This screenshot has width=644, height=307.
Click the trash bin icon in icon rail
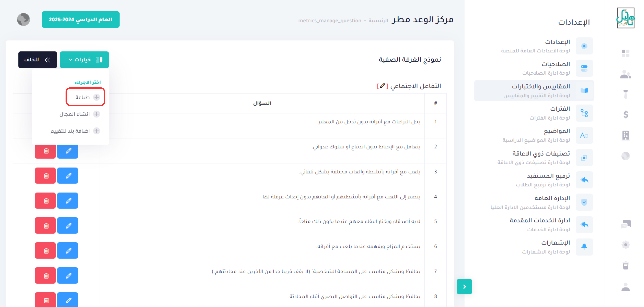pos(625,265)
